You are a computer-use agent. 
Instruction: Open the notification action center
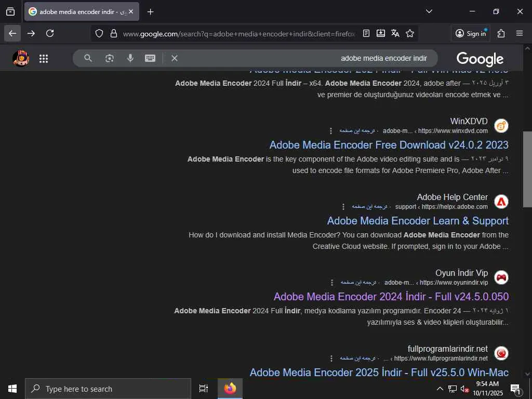pyautogui.click(x=515, y=389)
